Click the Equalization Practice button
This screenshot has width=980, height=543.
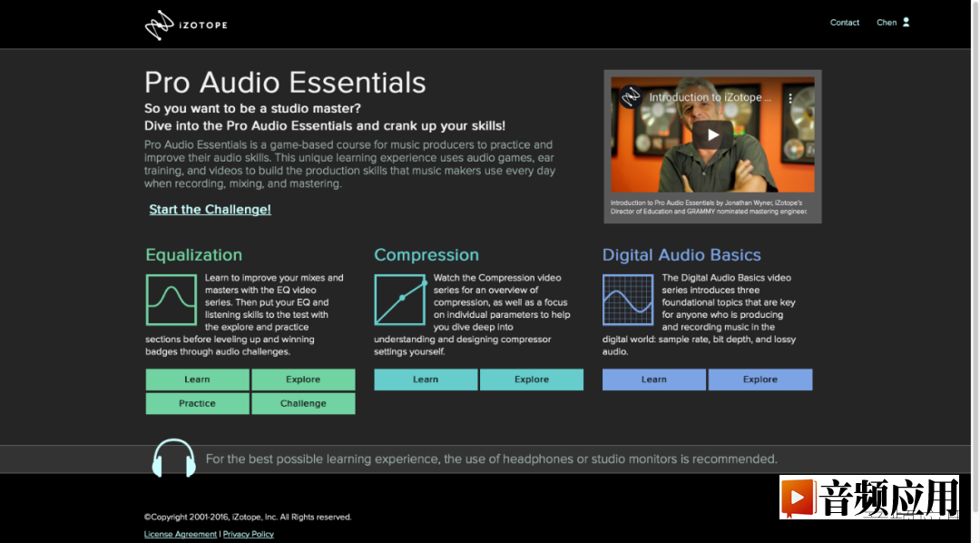tap(198, 403)
